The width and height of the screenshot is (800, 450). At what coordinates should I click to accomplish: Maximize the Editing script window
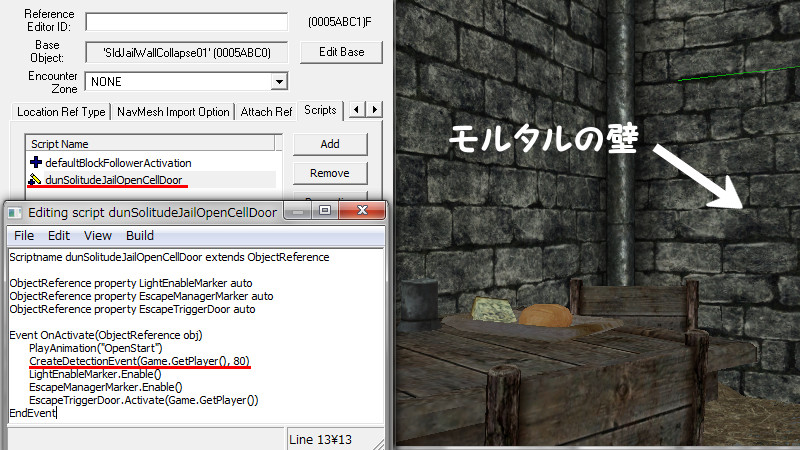[324, 210]
